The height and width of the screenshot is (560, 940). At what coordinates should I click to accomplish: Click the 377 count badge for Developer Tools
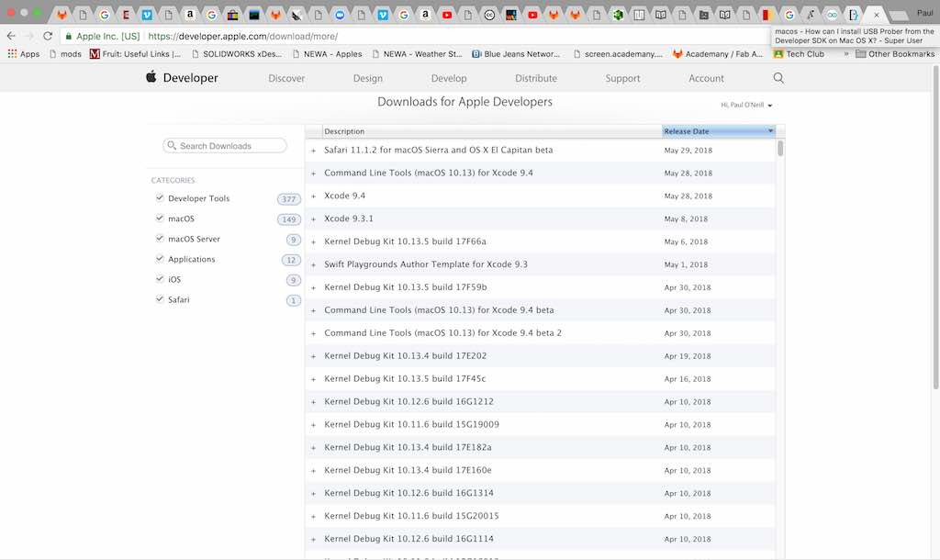(x=289, y=198)
